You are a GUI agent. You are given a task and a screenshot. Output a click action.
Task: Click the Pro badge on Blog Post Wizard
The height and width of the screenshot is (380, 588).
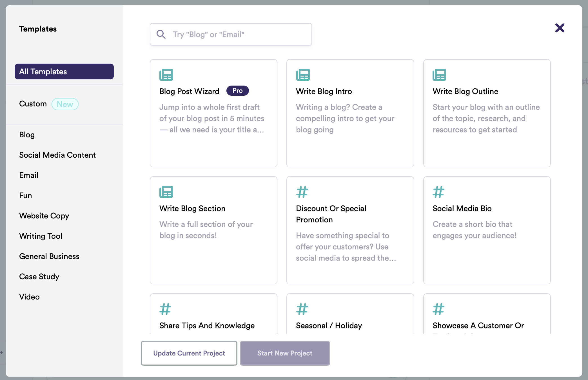pyautogui.click(x=237, y=91)
